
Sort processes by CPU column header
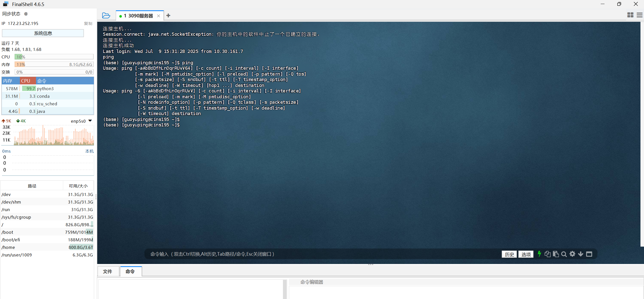pos(28,81)
